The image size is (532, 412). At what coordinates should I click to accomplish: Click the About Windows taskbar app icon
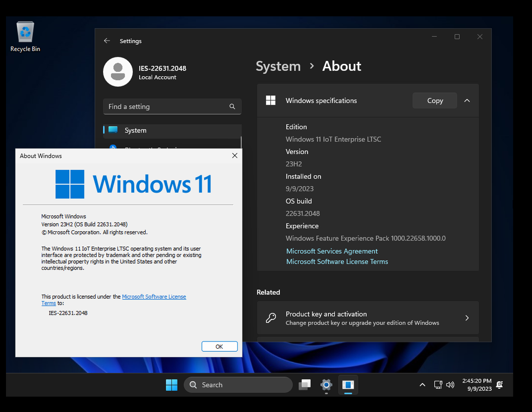pos(348,385)
